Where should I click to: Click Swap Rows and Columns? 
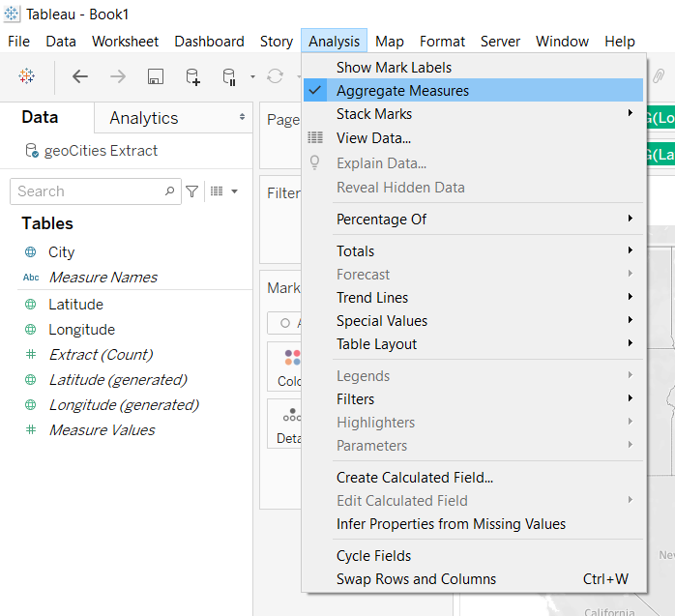(x=416, y=579)
